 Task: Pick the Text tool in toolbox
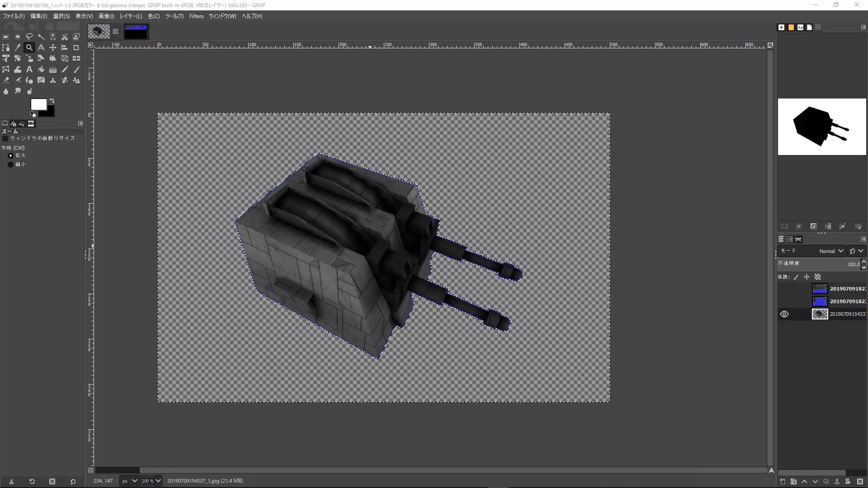[29, 70]
